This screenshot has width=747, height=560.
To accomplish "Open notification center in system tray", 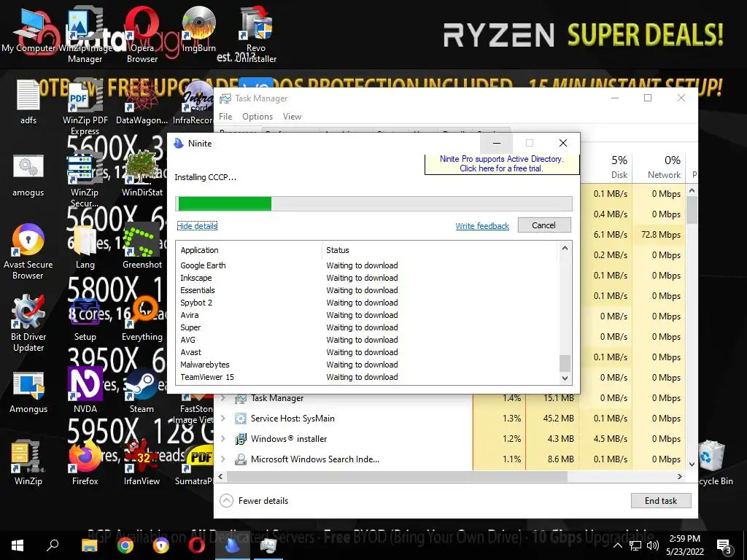I will pos(724,546).
